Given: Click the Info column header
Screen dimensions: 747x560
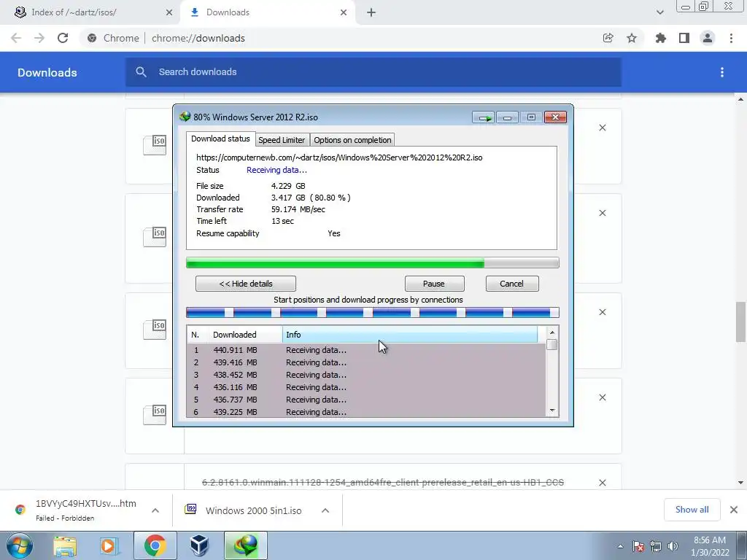Looking at the screenshot, I should pos(410,334).
